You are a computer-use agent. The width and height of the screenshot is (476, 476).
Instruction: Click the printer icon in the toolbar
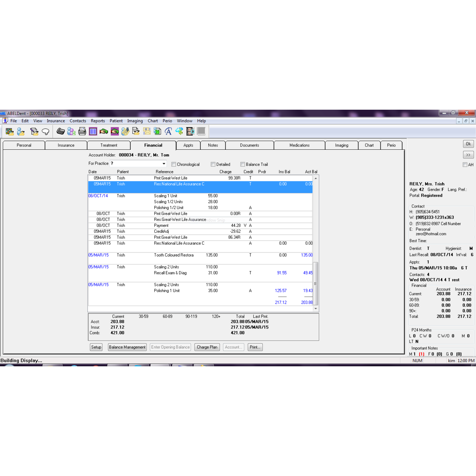coord(82,131)
